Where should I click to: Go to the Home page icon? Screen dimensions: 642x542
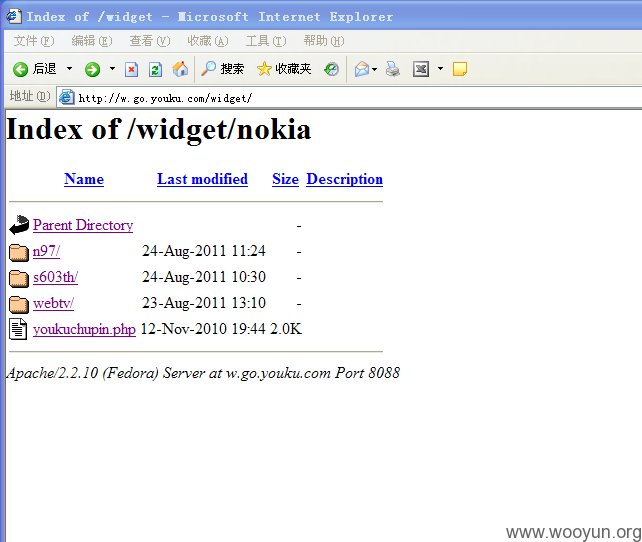[x=180, y=69]
